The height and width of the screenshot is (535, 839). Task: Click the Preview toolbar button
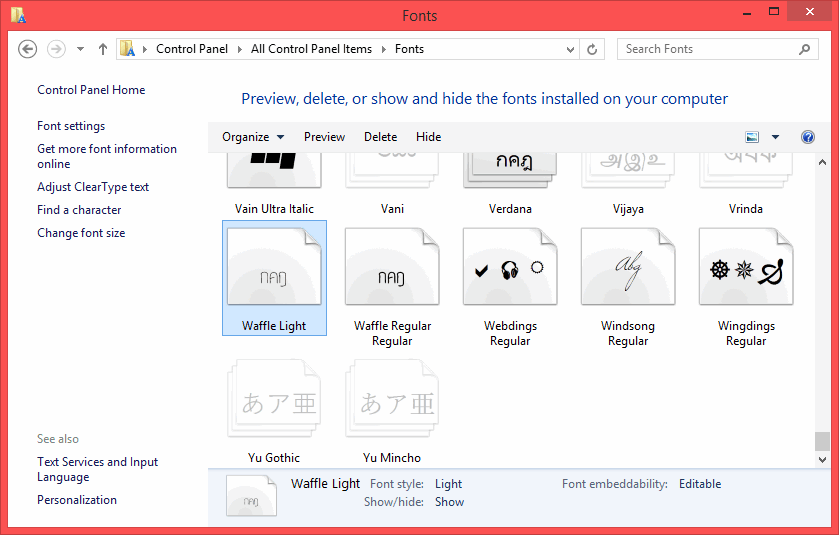tap(324, 137)
